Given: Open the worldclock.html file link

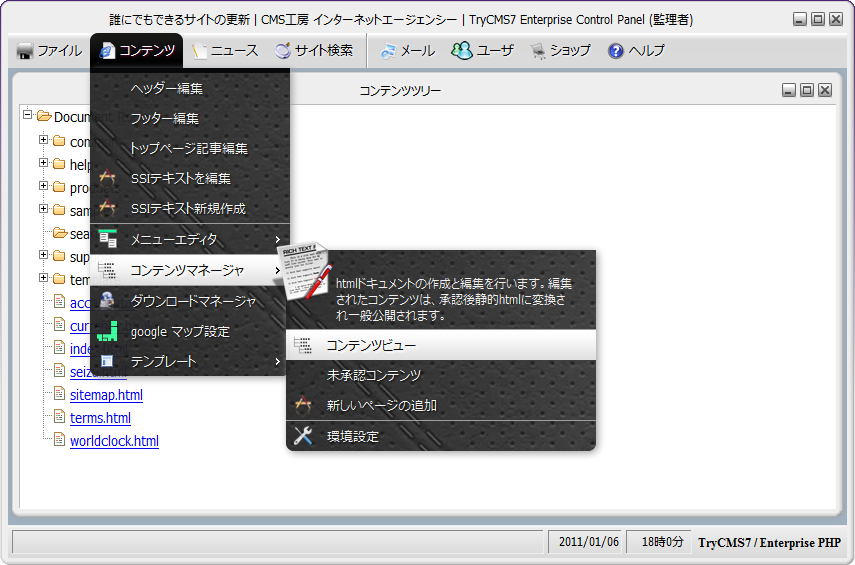Looking at the screenshot, I should (114, 441).
